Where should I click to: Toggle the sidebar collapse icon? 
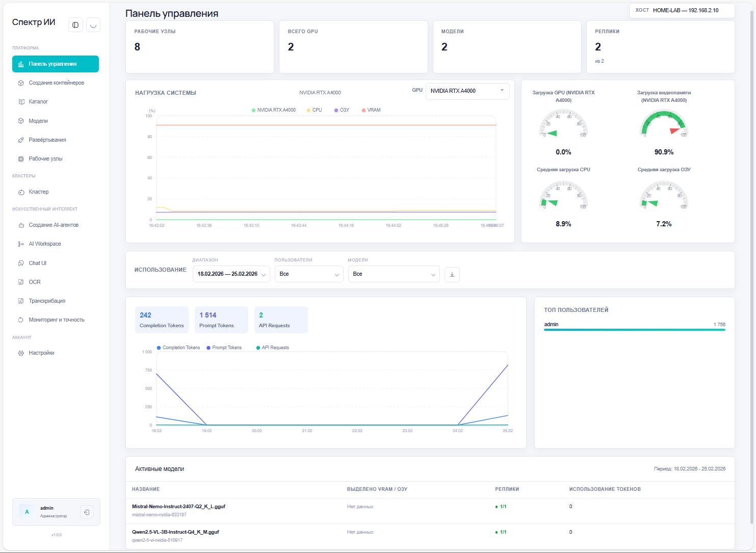coord(75,25)
